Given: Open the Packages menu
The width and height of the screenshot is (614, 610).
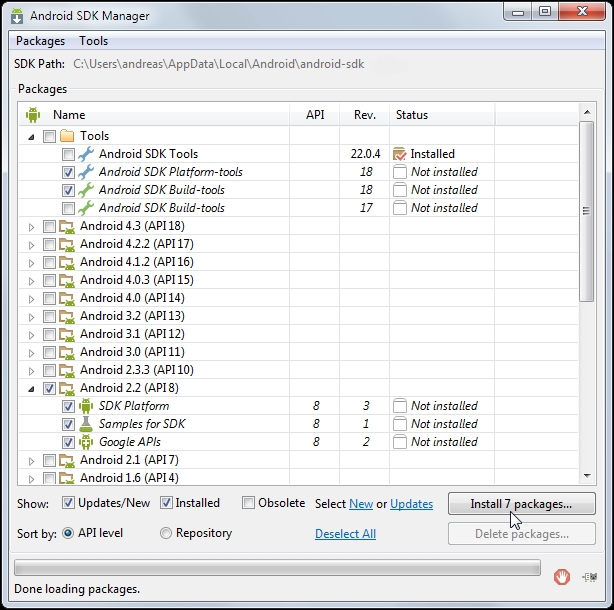Looking at the screenshot, I should [x=40, y=41].
